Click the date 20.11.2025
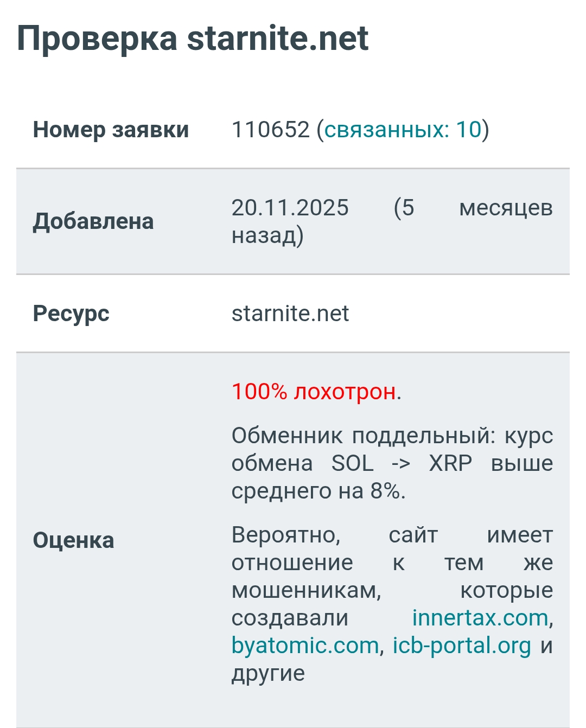The image size is (586, 728). coord(290,208)
